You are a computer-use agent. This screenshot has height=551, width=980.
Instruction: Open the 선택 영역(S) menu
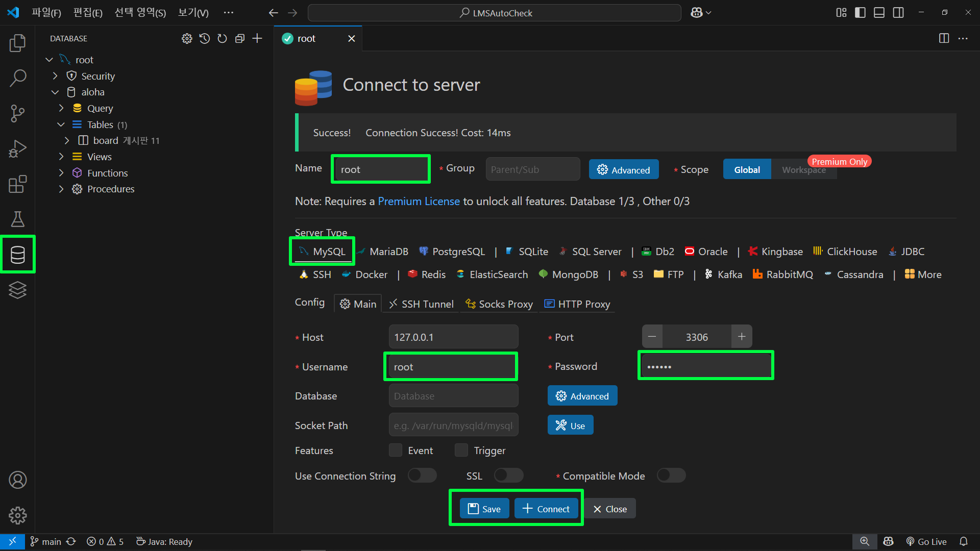140,13
